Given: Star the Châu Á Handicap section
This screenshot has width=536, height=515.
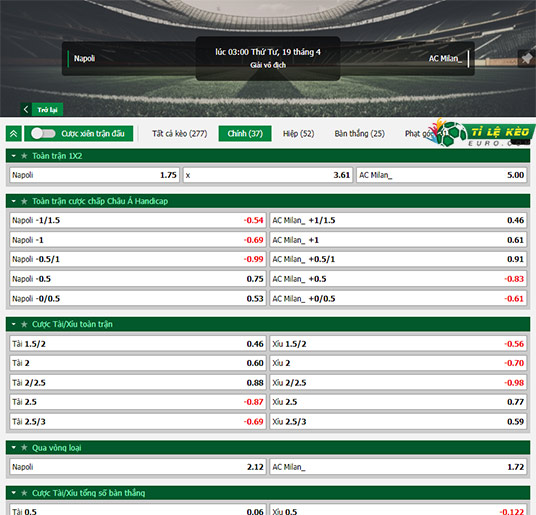Looking at the screenshot, I should 24,201.
